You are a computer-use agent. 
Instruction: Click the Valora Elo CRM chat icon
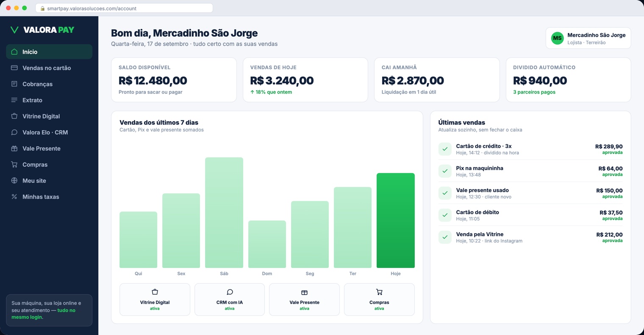pos(14,132)
